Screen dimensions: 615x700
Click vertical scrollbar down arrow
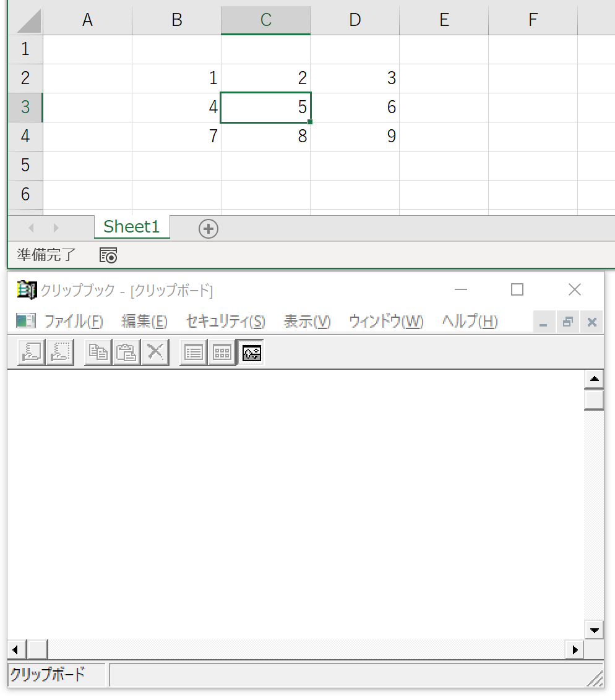[594, 630]
